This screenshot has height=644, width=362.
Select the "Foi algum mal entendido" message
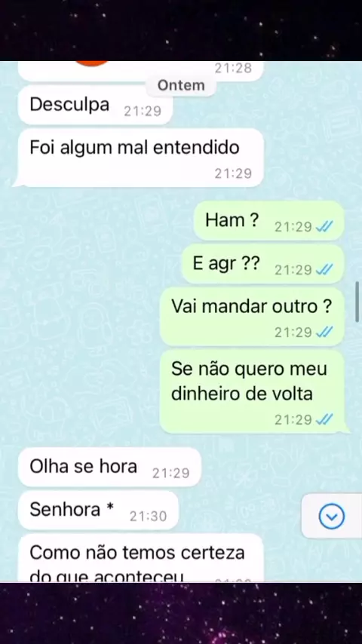pos(140,158)
